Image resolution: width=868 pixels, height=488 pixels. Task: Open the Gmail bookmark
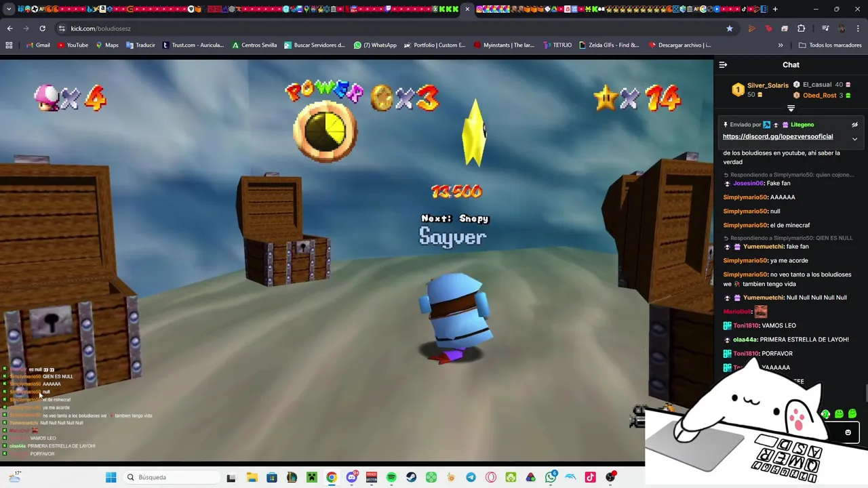38,45
